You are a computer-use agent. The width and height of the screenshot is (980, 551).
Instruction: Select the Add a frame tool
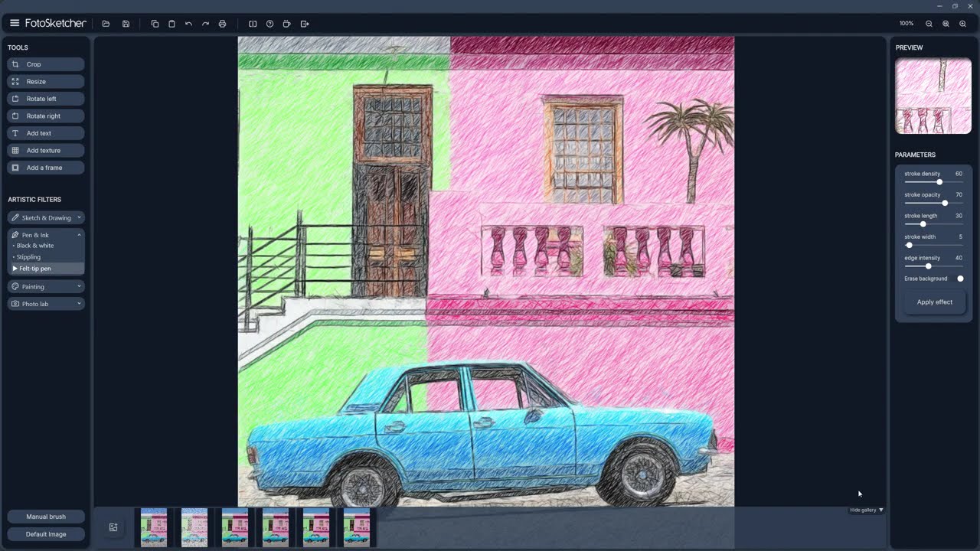(x=46, y=168)
